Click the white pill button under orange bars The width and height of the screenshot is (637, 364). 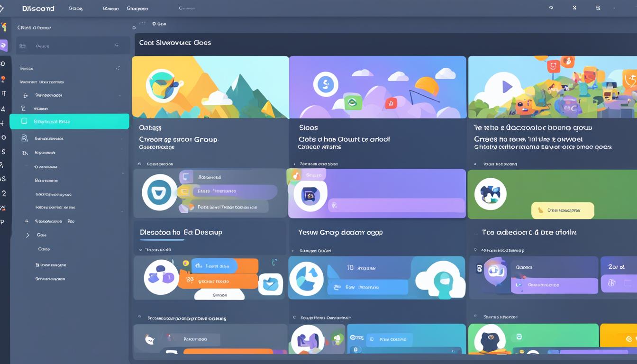(219, 295)
